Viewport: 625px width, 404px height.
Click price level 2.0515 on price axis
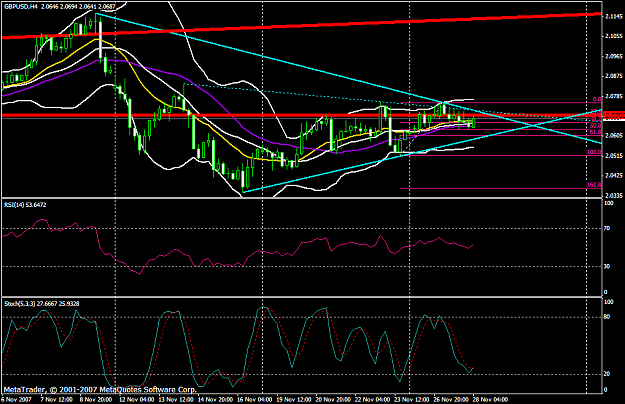pyautogui.click(x=613, y=155)
